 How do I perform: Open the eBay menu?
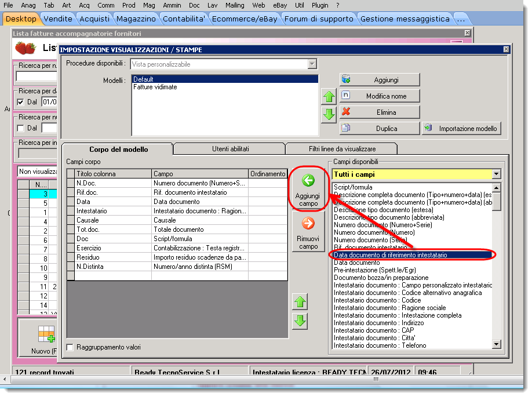click(x=280, y=5)
